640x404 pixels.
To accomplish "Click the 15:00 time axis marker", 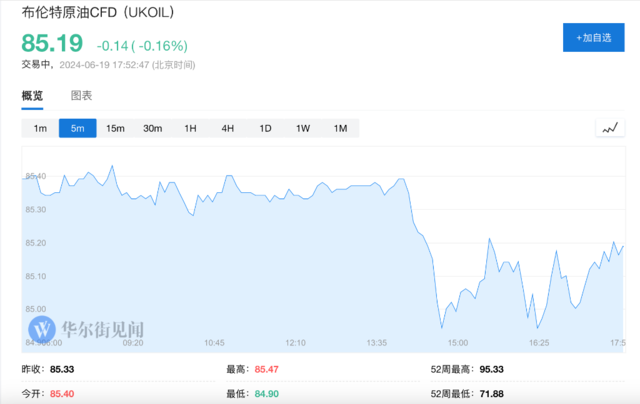I will (472, 343).
